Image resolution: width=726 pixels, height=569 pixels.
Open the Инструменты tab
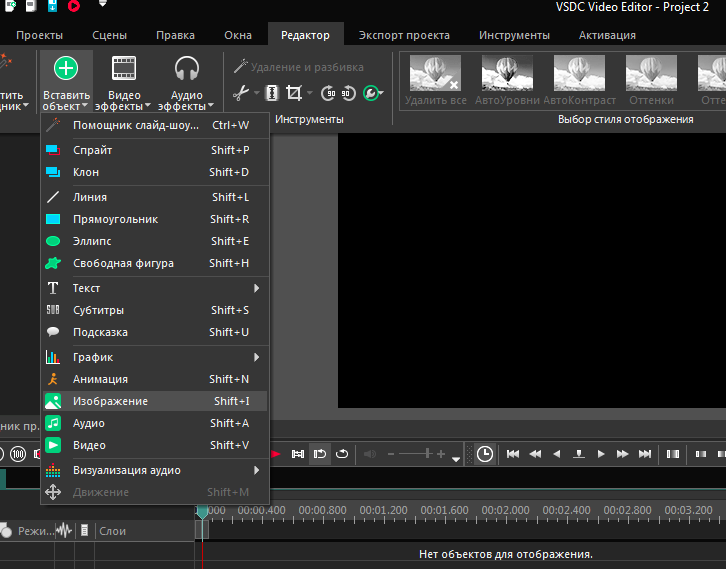[514, 35]
